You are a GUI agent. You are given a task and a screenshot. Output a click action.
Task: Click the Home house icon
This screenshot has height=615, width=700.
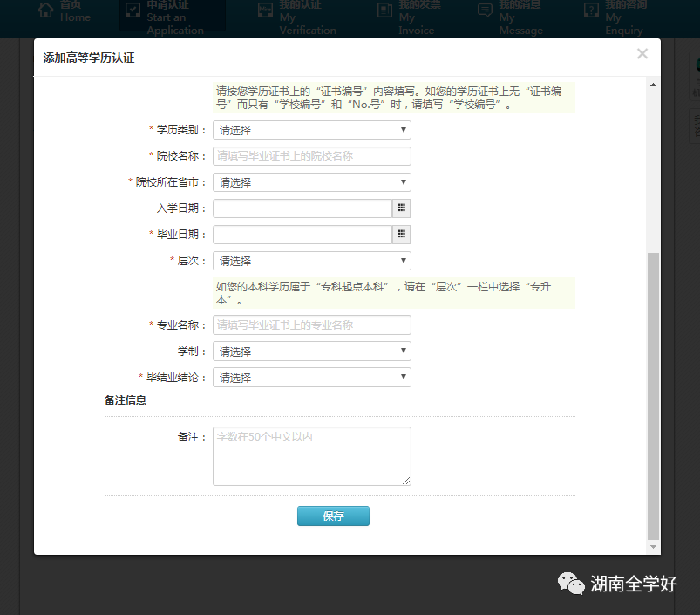pos(45,10)
